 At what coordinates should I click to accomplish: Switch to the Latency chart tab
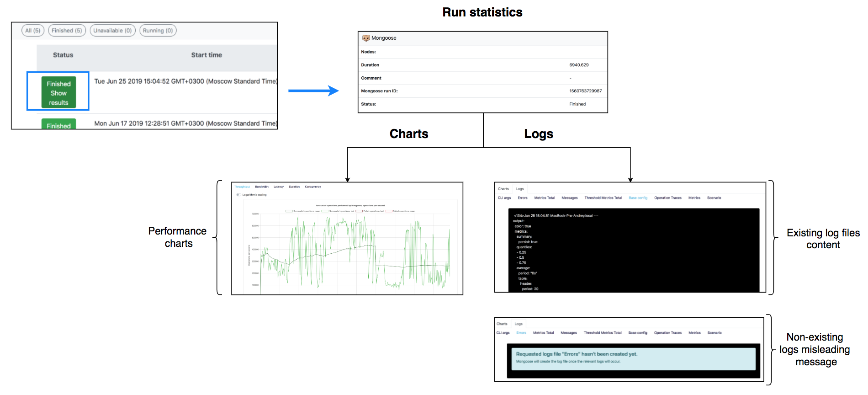coord(279,187)
